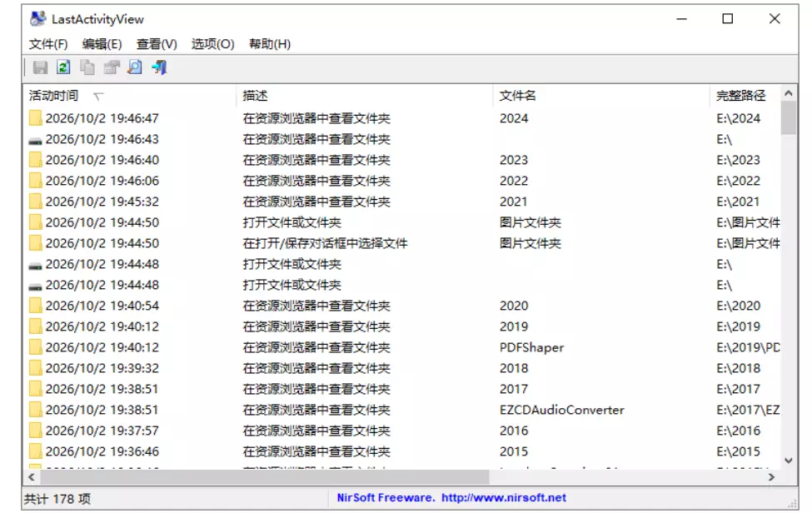The width and height of the screenshot is (812, 513).
Task: Select the EZCDAudioConverter file name cell
Action: point(562,410)
